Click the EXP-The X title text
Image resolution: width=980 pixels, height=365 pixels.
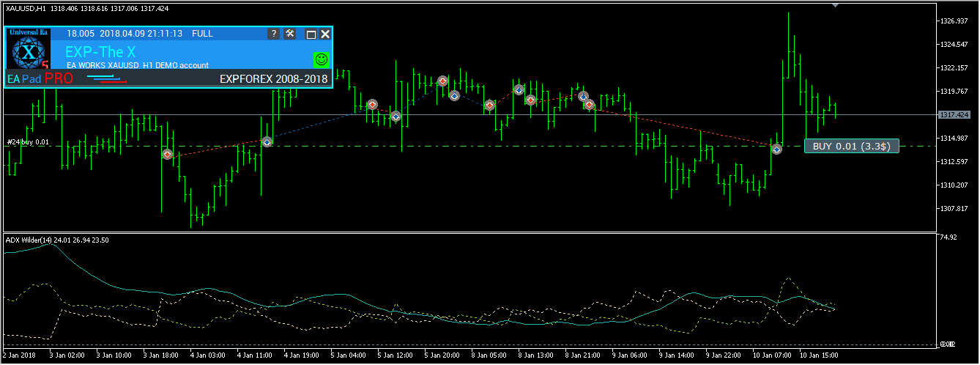pyautogui.click(x=100, y=52)
